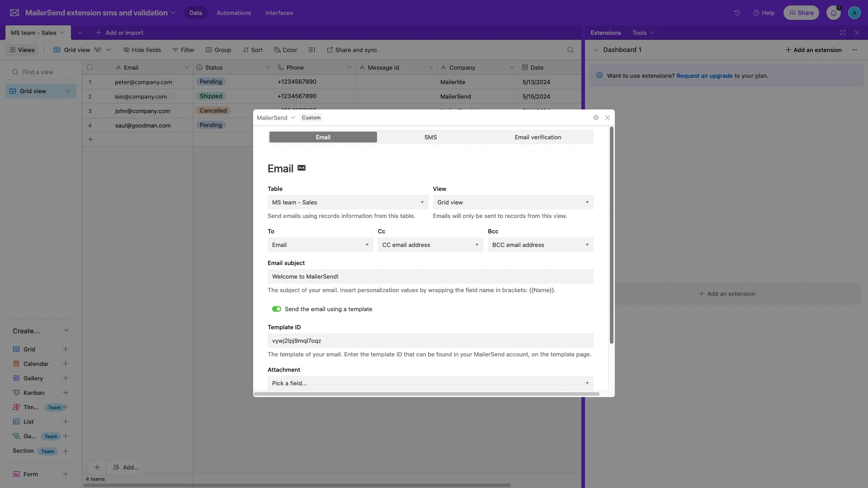The height and width of the screenshot is (488, 868).
Task: Expand the extensions panel to fullscreen
Action: (x=842, y=33)
